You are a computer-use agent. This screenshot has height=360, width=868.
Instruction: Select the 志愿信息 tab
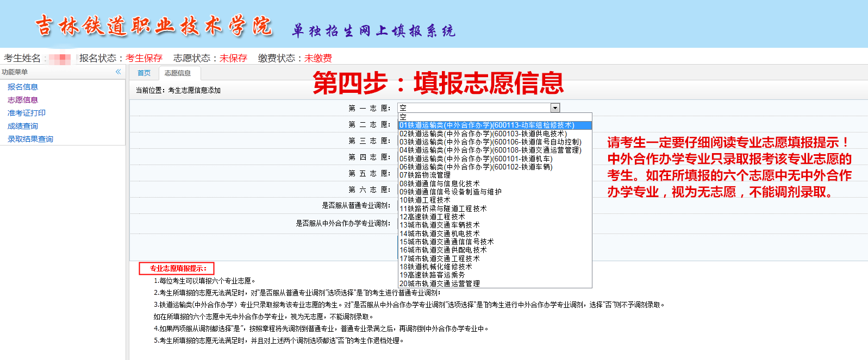point(178,73)
